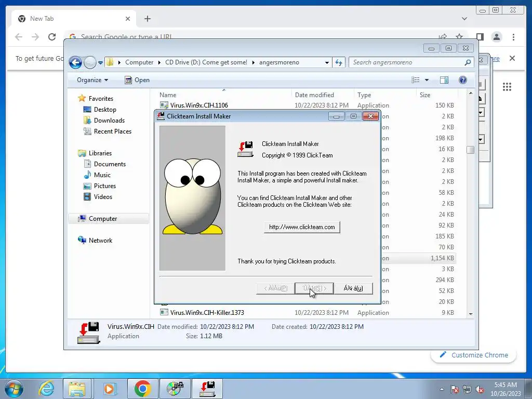Click the change view icon
The width and height of the screenshot is (532, 399).
click(415, 80)
